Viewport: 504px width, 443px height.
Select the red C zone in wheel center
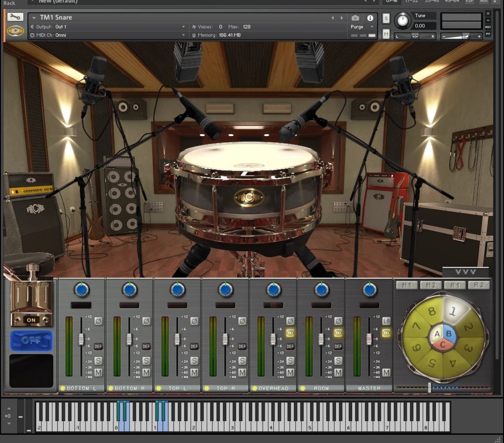click(x=443, y=345)
